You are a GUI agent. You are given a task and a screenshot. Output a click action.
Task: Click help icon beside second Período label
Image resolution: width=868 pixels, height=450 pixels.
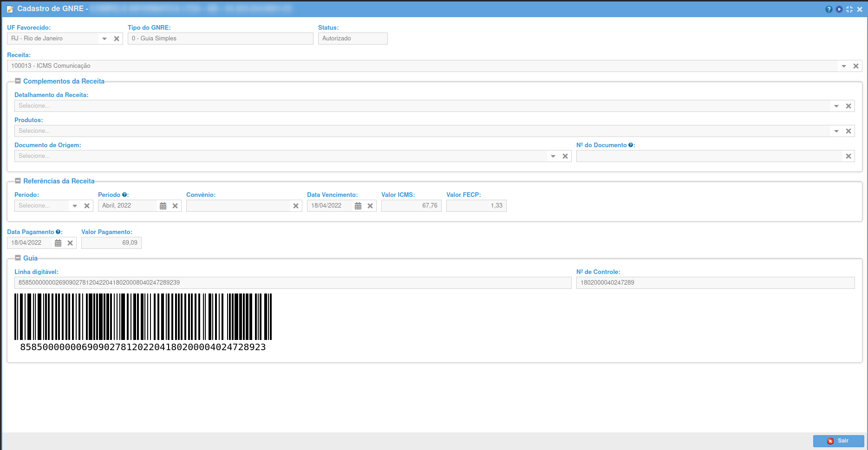pos(124,195)
